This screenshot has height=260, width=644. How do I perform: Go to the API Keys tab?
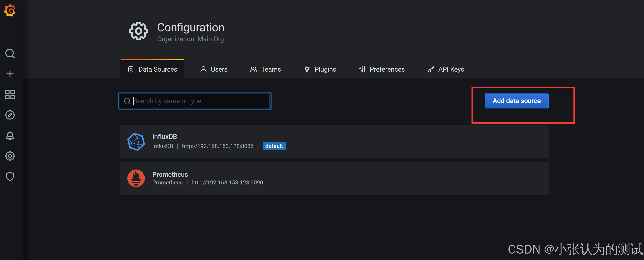pos(446,69)
